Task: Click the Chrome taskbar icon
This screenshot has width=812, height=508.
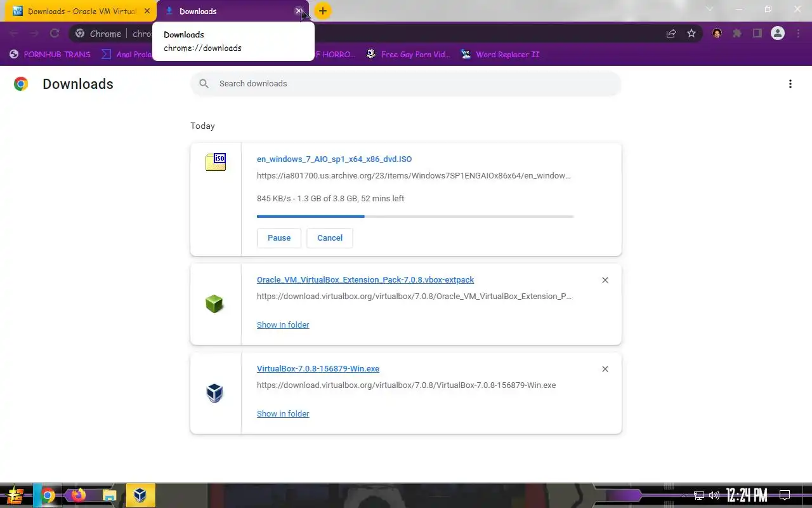Action: (48, 495)
